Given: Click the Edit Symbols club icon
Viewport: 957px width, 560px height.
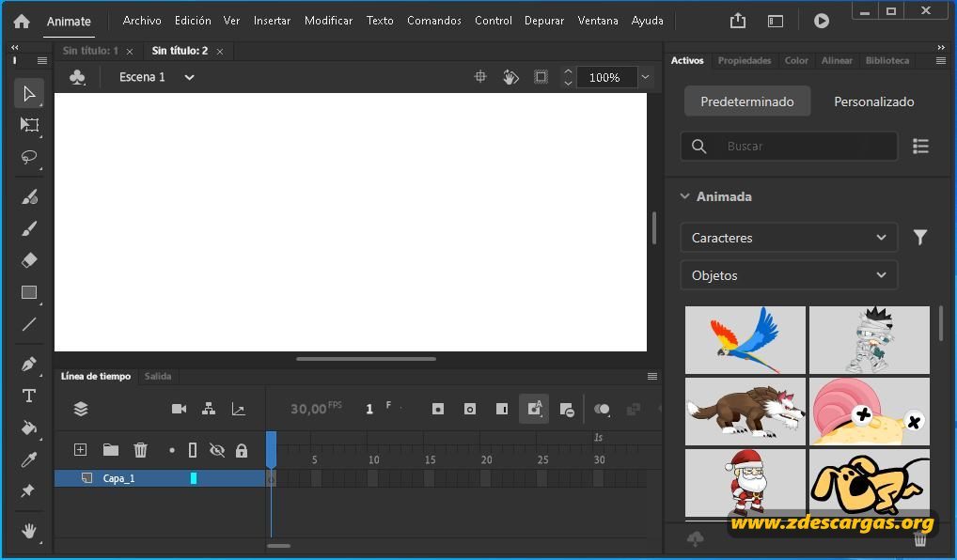Looking at the screenshot, I should coord(77,77).
